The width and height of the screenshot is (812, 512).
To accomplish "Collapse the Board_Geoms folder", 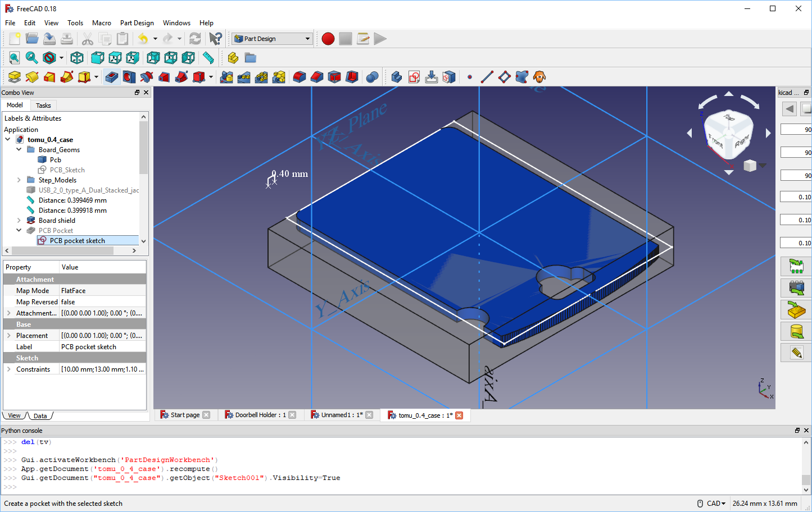I will click(19, 150).
